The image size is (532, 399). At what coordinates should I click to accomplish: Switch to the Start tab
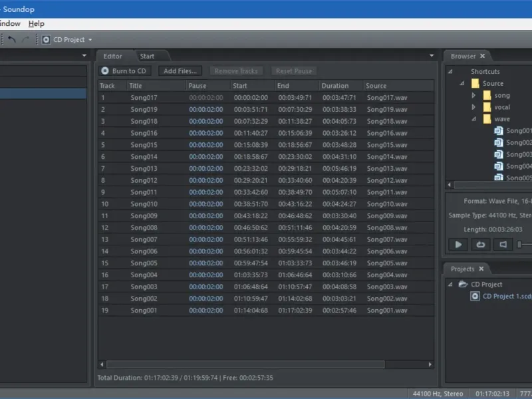point(147,56)
